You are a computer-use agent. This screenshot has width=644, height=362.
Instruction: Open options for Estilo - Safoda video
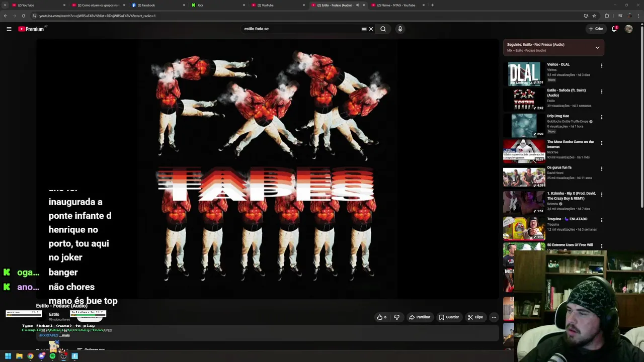[x=601, y=92]
